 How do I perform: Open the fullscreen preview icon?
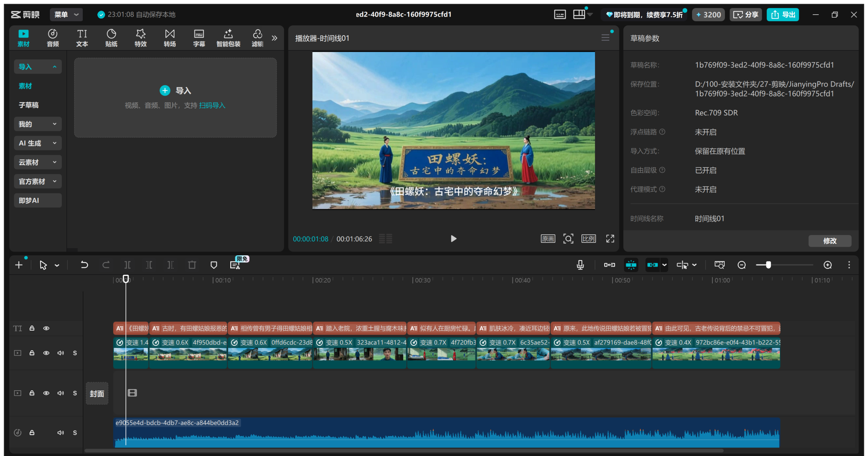610,239
